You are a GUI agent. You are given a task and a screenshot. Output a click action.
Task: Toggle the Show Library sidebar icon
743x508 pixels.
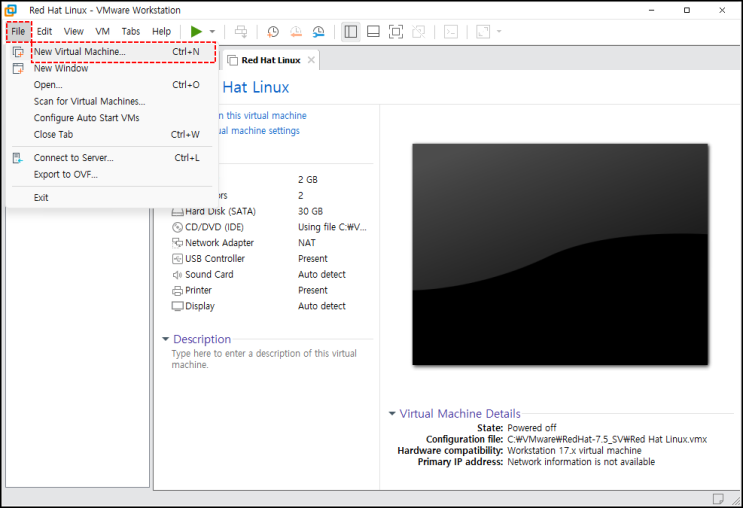pyautogui.click(x=351, y=32)
